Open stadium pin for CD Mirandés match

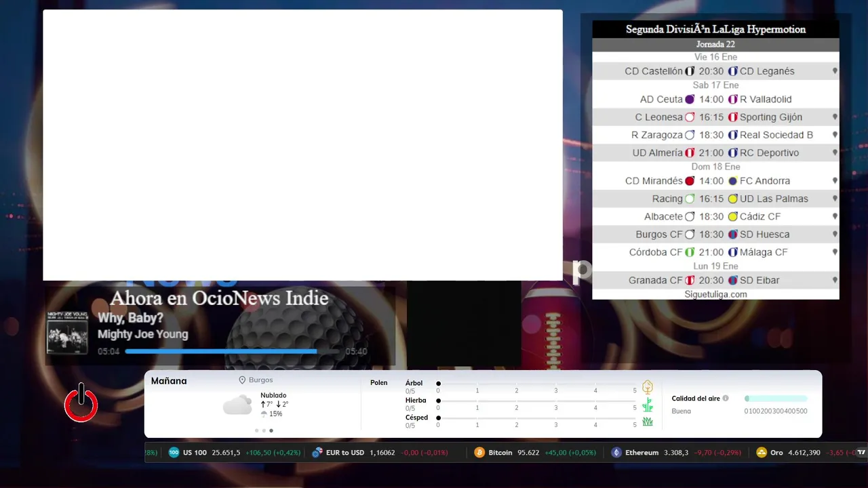[835, 181]
